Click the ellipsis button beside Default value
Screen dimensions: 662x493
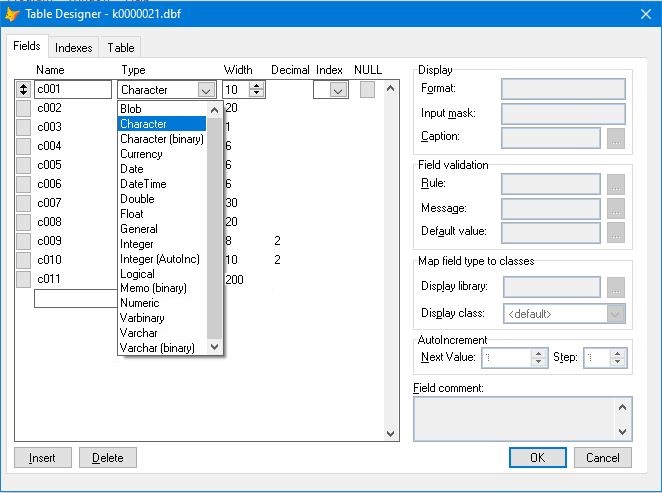click(x=617, y=232)
